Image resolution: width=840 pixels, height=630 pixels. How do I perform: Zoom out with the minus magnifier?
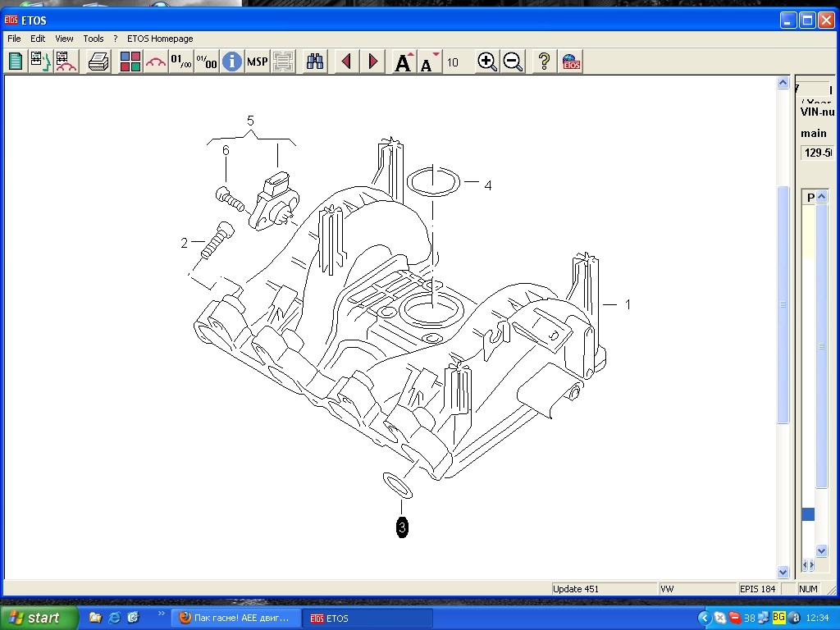tap(514, 62)
